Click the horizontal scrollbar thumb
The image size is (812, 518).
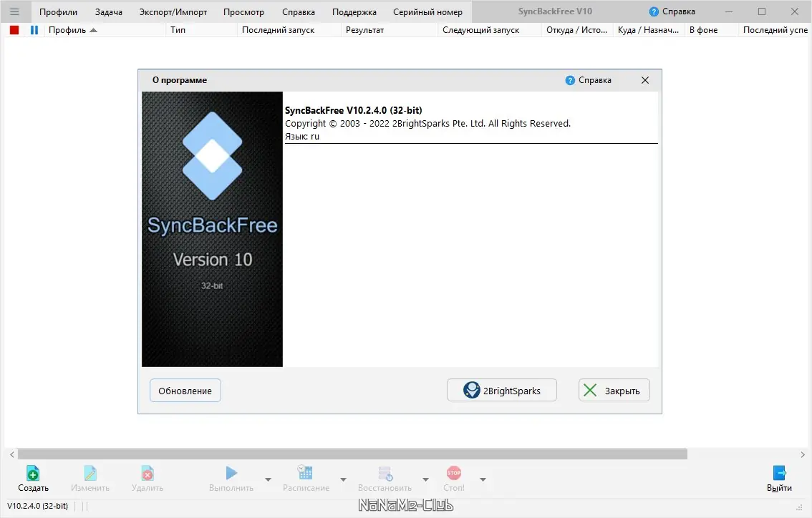coord(352,454)
